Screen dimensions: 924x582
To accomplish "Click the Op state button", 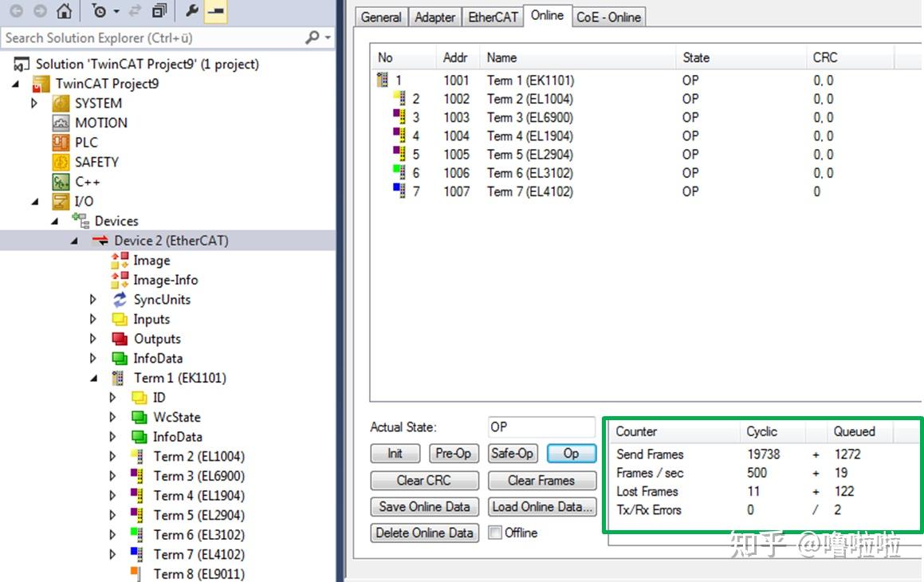I will [x=571, y=454].
